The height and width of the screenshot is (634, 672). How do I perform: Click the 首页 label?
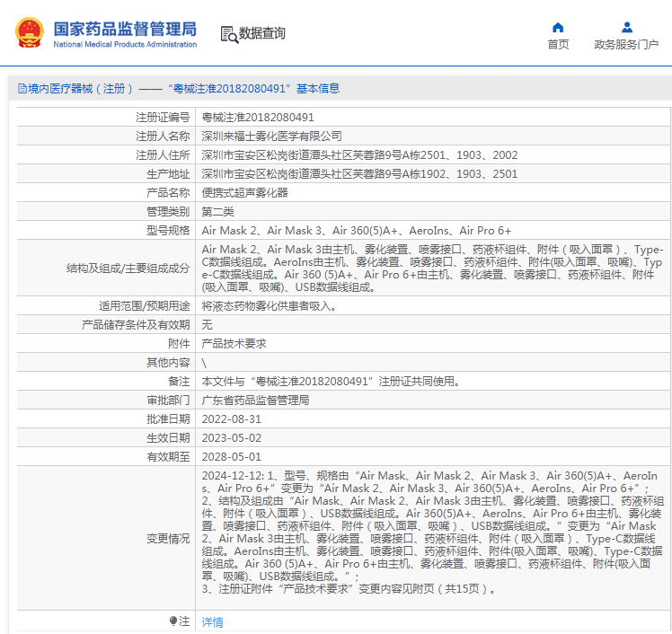558,45
